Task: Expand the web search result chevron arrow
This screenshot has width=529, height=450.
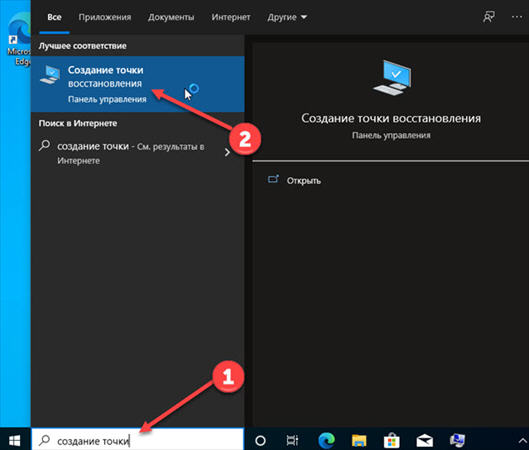Action: 227,152
